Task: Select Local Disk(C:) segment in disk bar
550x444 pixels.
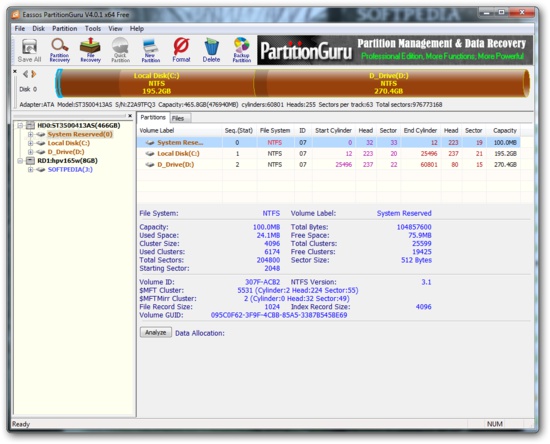Action: click(x=156, y=83)
